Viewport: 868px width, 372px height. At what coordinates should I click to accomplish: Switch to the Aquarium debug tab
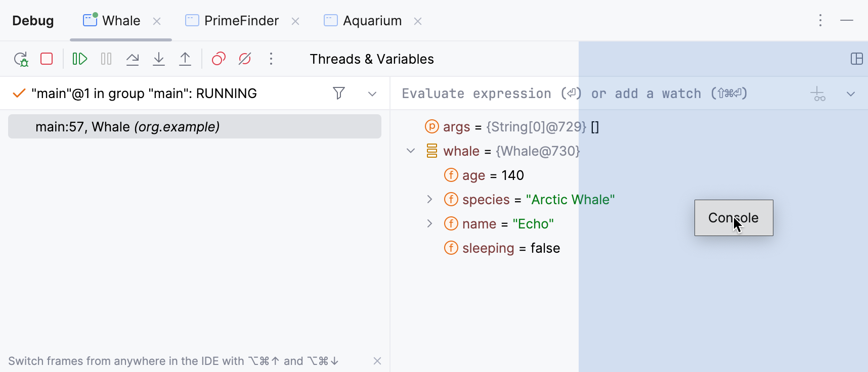tap(372, 21)
